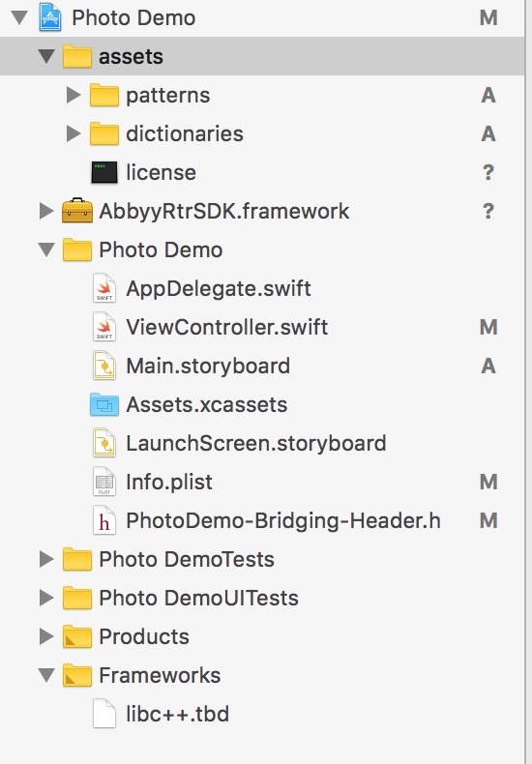Open the Main.storyboard file name
This screenshot has width=532, height=764.
click(208, 366)
